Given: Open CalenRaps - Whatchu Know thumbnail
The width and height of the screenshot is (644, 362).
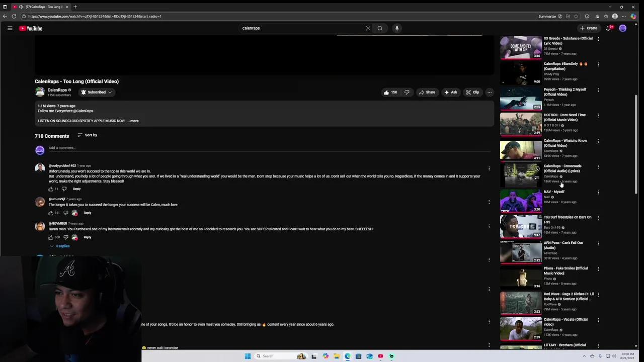Looking at the screenshot, I should tap(521, 150).
